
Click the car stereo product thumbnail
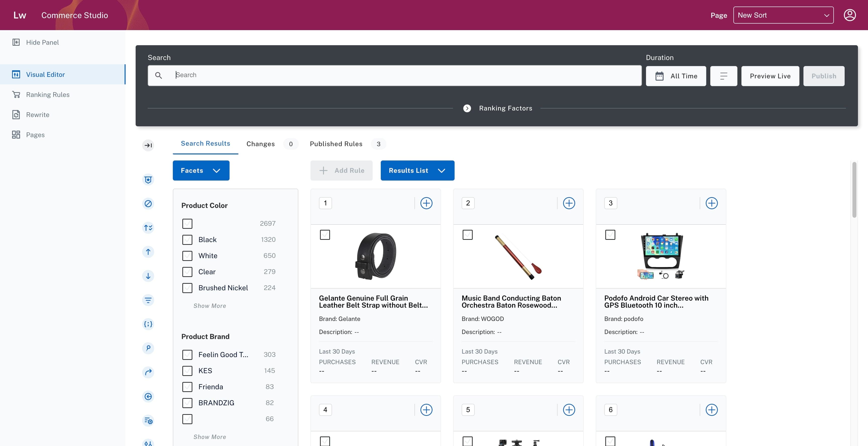(x=661, y=256)
